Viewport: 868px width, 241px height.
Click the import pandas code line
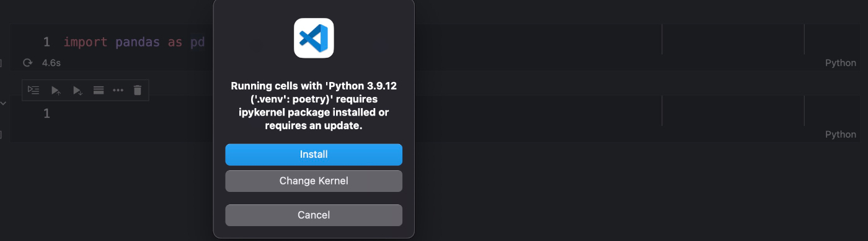(x=134, y=42)
